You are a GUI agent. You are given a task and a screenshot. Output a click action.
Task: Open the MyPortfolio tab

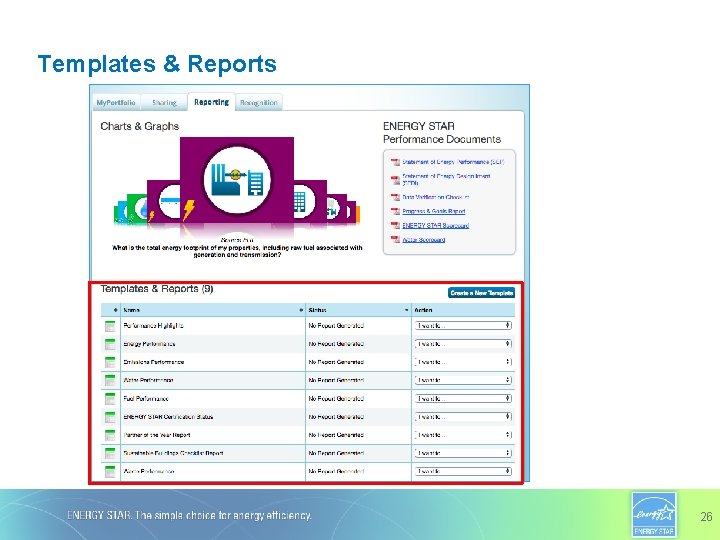[x=116, y=102]
